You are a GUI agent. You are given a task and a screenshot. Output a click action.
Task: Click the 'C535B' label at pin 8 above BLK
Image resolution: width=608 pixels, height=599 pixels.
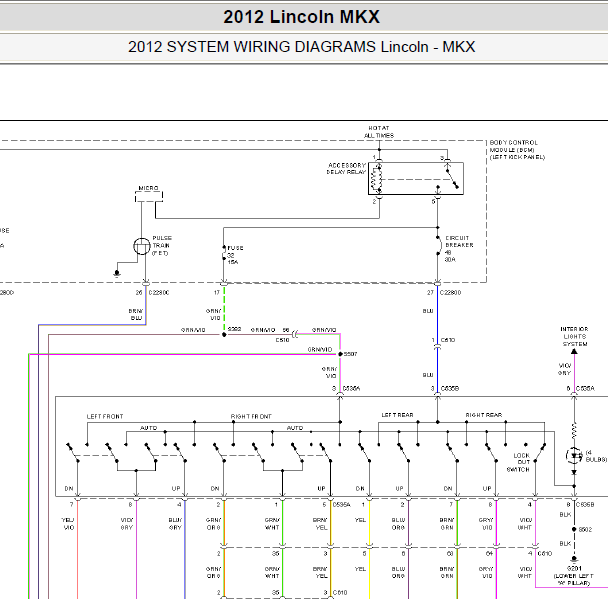(585, 504)
